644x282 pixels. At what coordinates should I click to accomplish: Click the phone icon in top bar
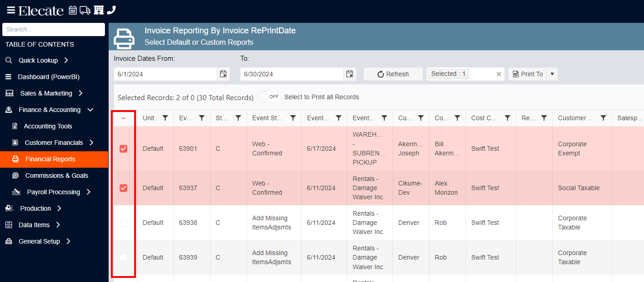pyautogui.click(x=111, y=10)
